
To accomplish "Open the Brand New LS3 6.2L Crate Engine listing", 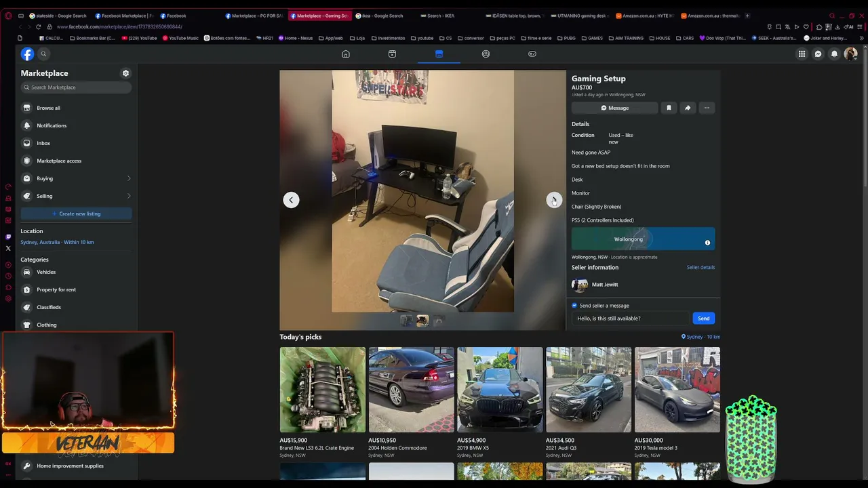I will [x=322, y=403].
